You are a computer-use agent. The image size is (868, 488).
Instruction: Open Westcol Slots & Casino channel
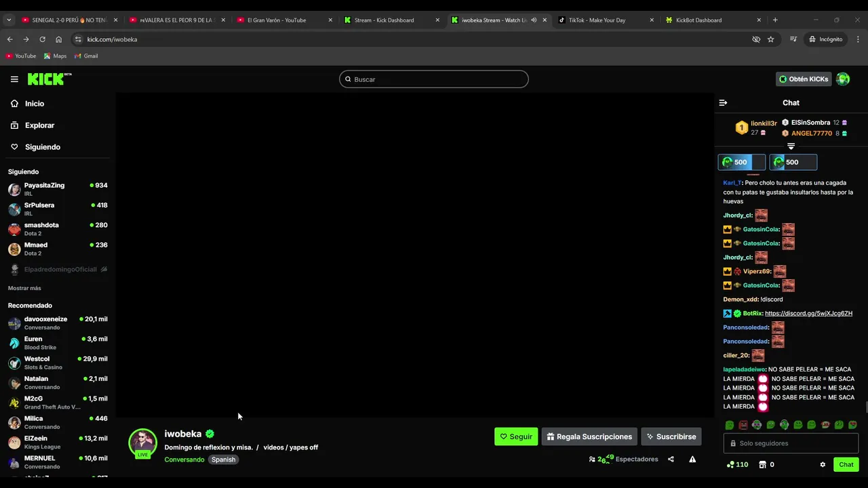click(58, 363)
